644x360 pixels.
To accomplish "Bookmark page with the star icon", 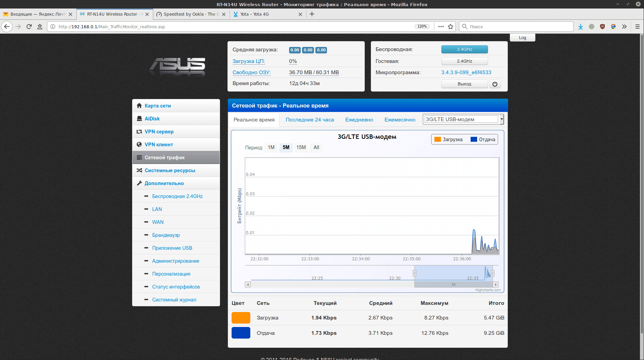I will 451,27.
